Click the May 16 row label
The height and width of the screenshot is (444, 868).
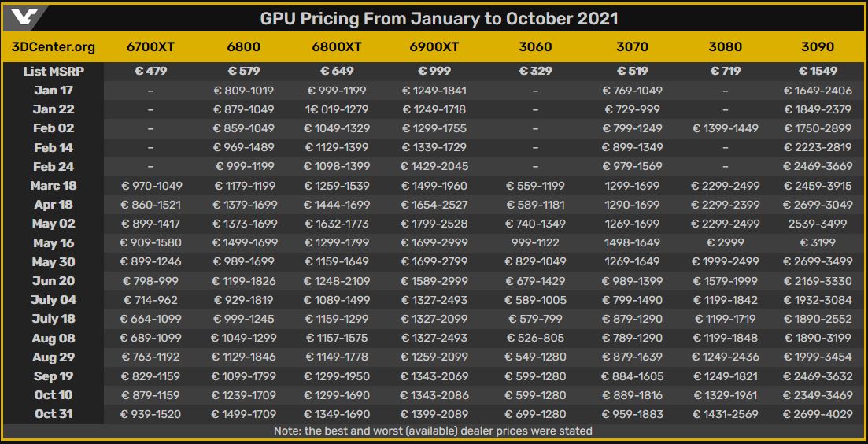[54, 243]
